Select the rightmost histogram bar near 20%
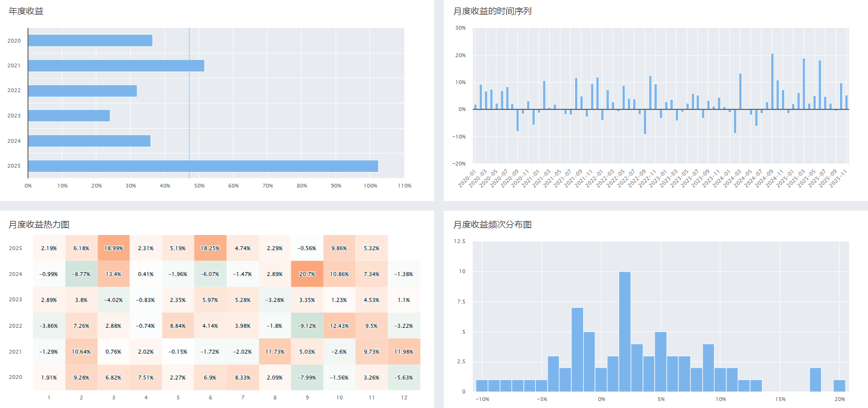 point(839,386)
